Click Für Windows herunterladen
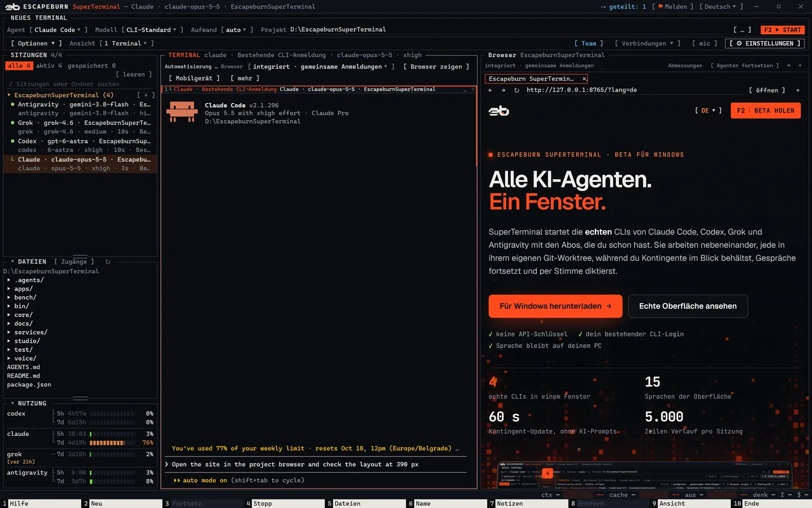This screenshot has width=812, height=508. pyautogui.click(x=555, y=306)
